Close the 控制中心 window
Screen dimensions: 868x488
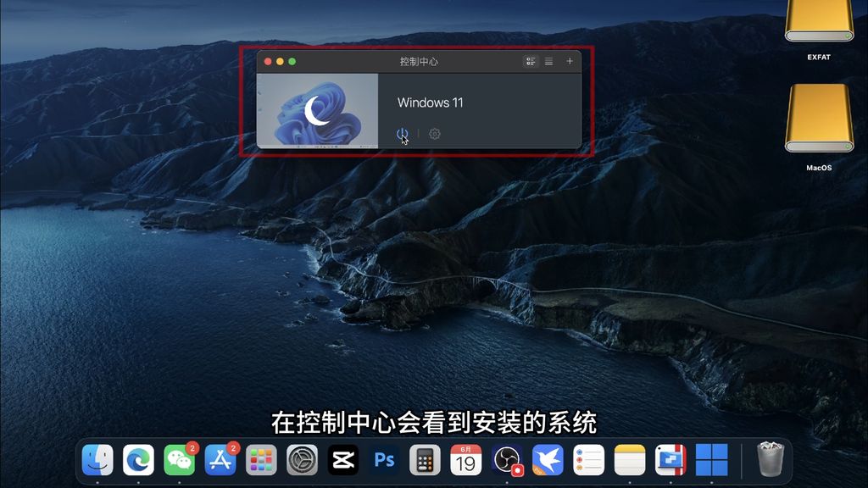tap(268, 61)
